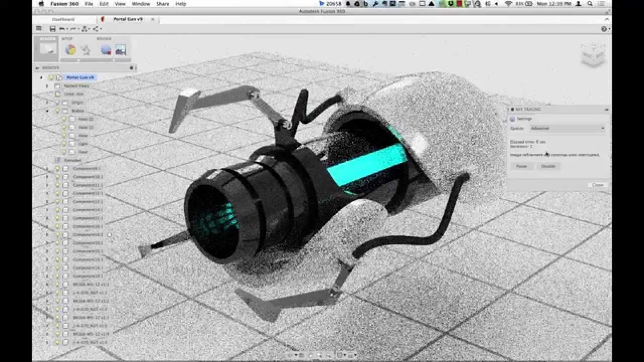Hide the Hose (1) body
The width and height of the screenshot is (644, 362).
point(64,127)
